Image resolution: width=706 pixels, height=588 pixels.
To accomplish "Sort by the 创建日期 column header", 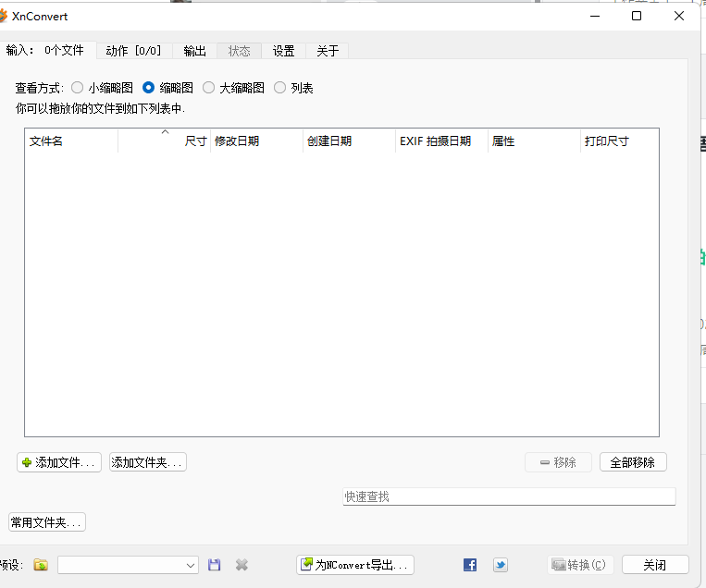I will (350, 141).
